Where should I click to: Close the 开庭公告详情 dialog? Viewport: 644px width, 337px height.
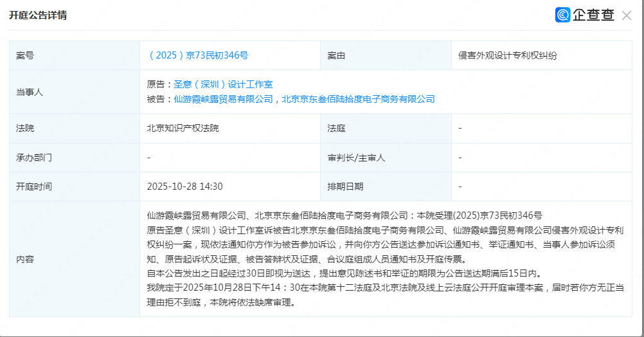[x=627, y=15]
